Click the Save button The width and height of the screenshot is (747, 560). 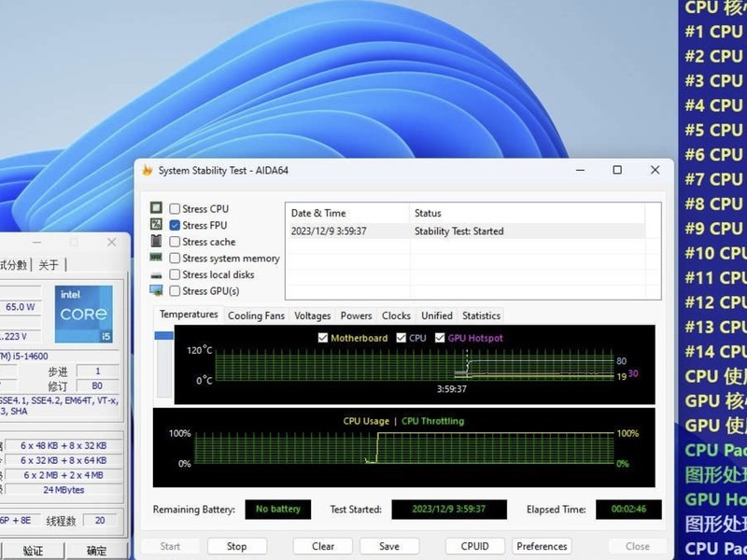point(389,546)
